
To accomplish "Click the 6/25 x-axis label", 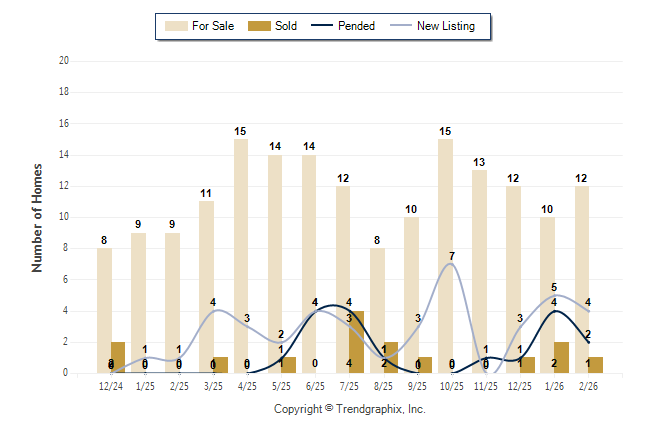I will [x=315, y=384].
